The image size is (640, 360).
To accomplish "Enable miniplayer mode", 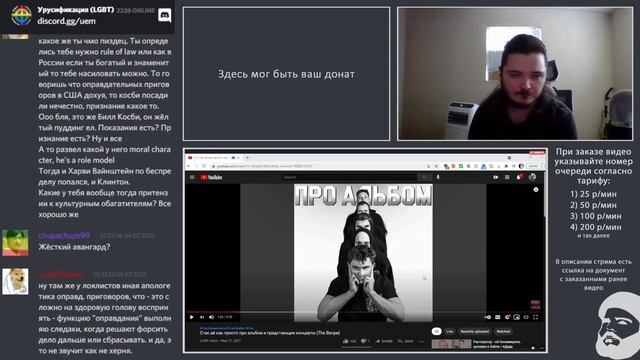I will 517,317.
